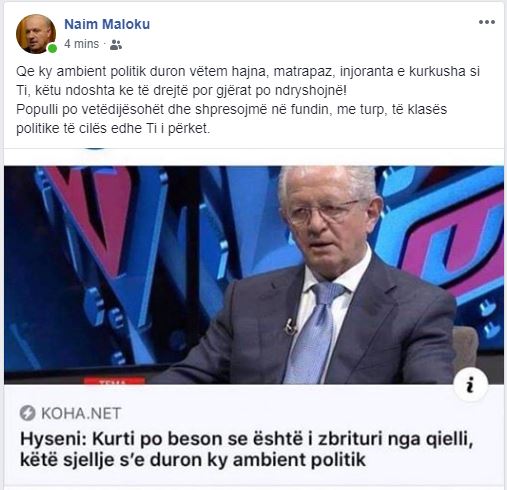
Task: Click the second paragraph starting 'Populli po'
Action: click(x=231, y=119)
